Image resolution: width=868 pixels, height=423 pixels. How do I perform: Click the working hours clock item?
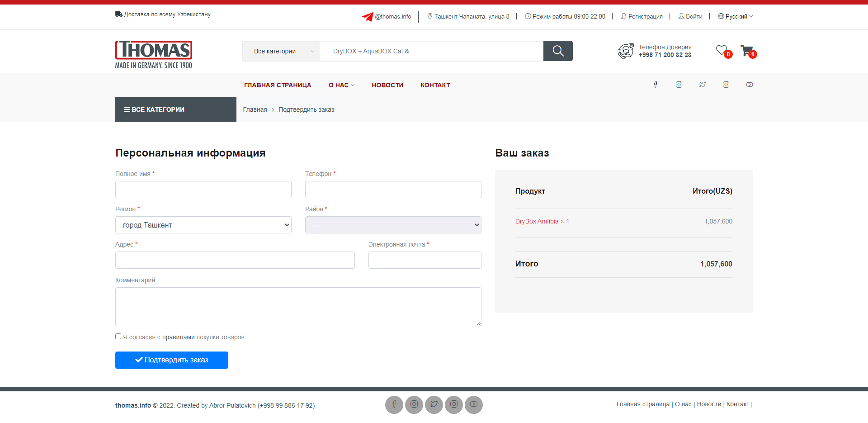click(x=565, y=17)
